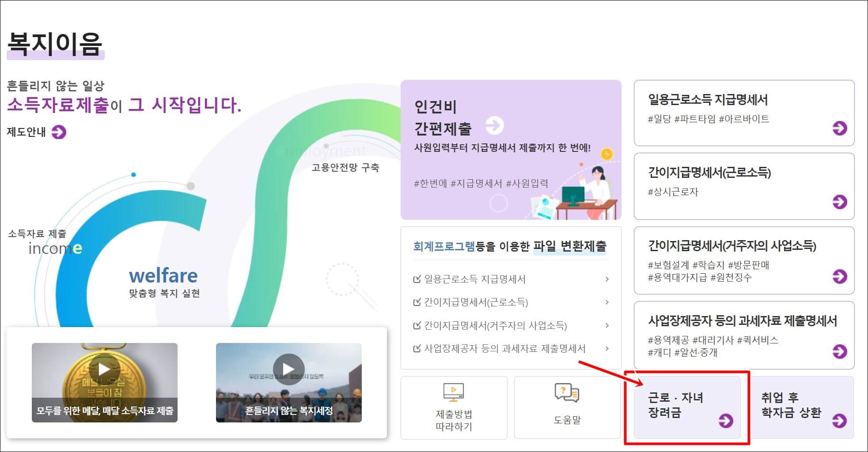The image size is (868, 452).
Task: Click the 복지이음 page title
Action: tap(55, 44)
